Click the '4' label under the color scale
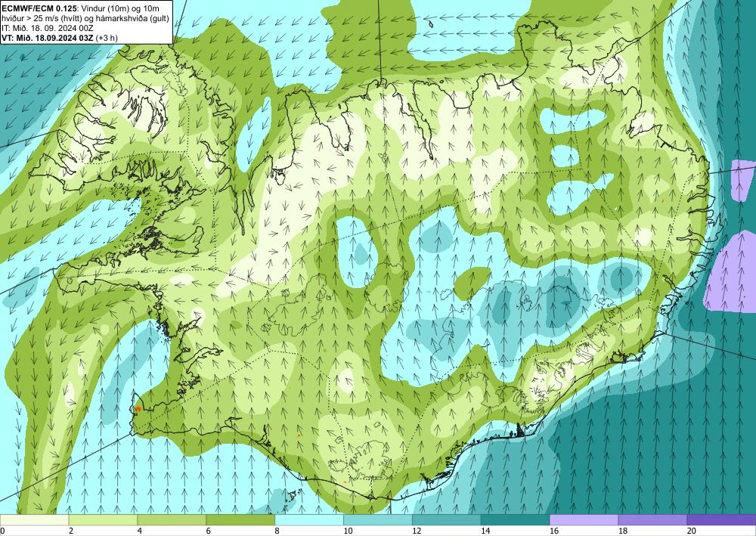Viewport: 756px width, 536px height. point(140,531)
